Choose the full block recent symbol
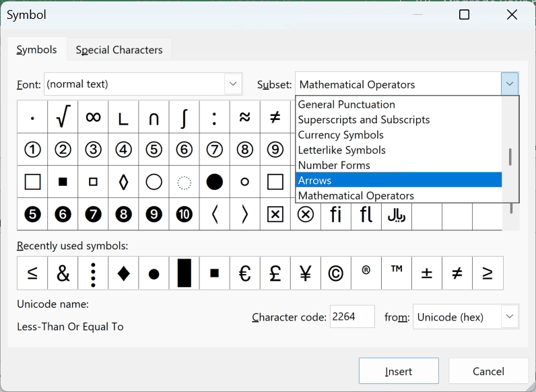This screenshot has height=392, width=536. tap(185, 273)
